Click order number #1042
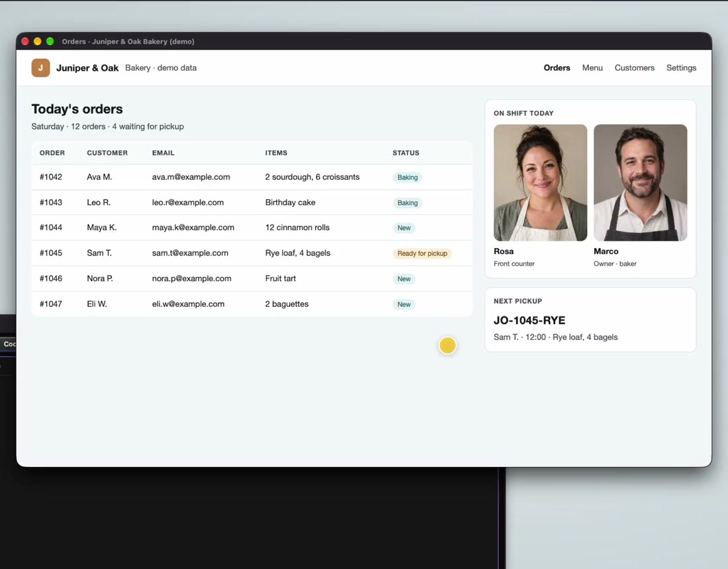This screenshot has height=569, width=728. [x=50, y=177]
